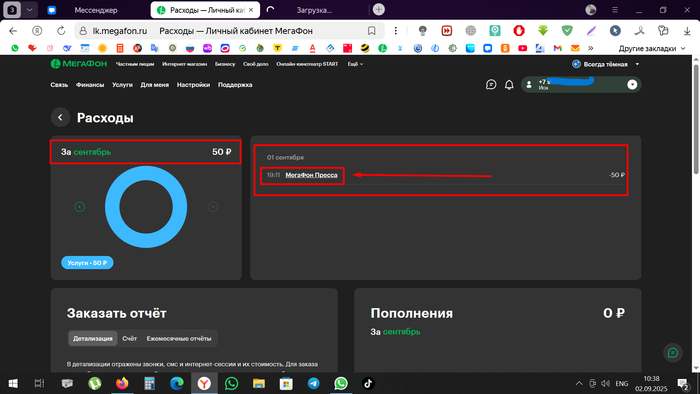700x394 pixels.
Task: Open the Связь menu
Action: [59, 85]
